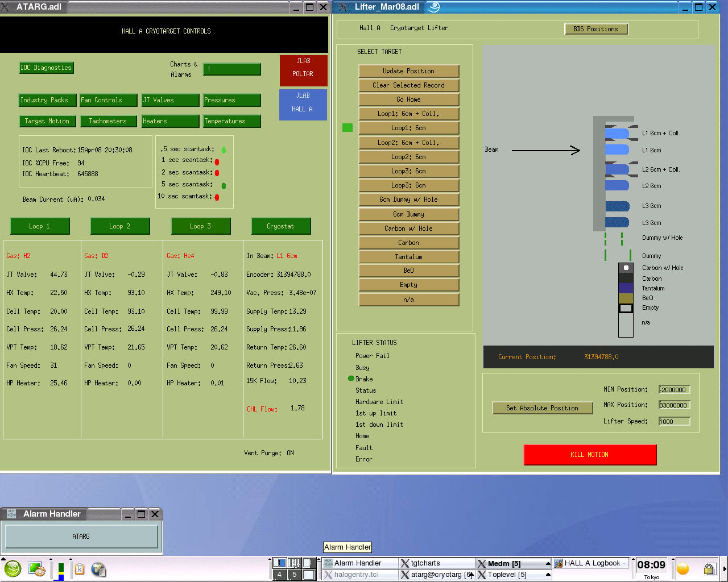This screenshot has height=582, width=728.
Task: Click the blue JLAB HALL A button
Action: click(303, 105)
